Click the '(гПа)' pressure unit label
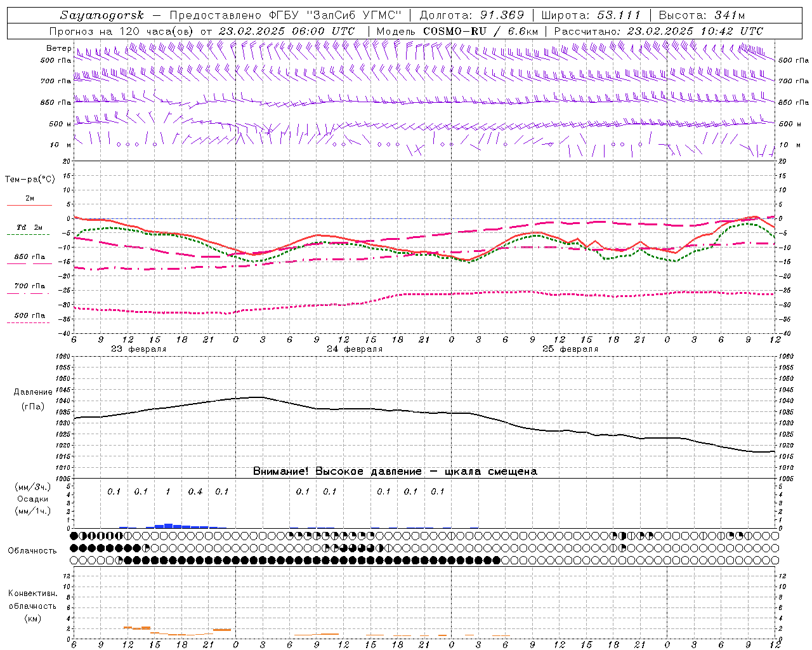Screen dimensions: 812x650 (x=33, y=406)
